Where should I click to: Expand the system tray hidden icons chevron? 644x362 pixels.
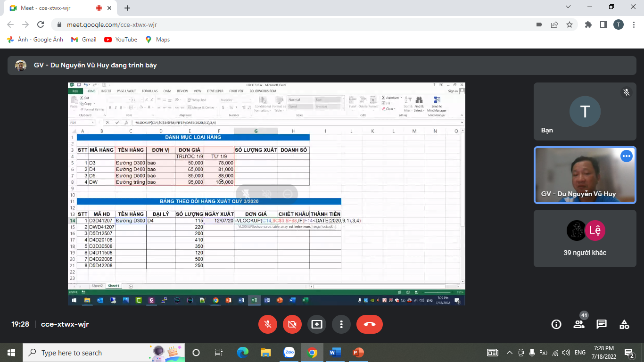coord(509,353)
